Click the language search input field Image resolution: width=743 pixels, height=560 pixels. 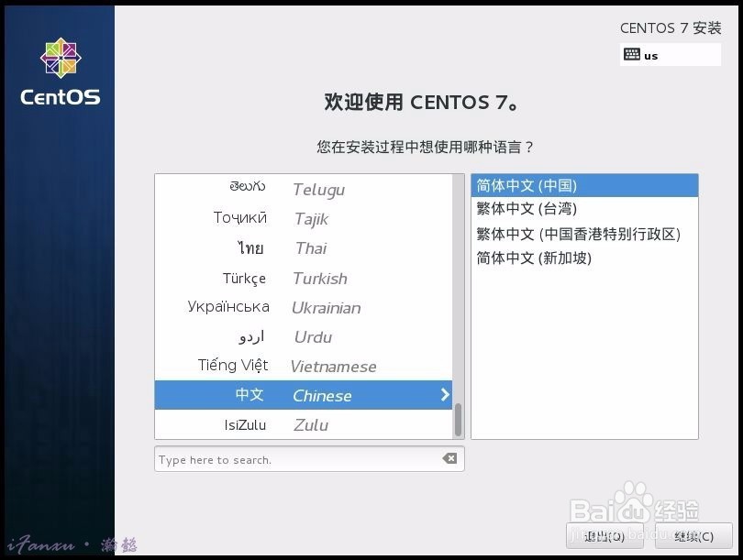(x=309, y=458)
